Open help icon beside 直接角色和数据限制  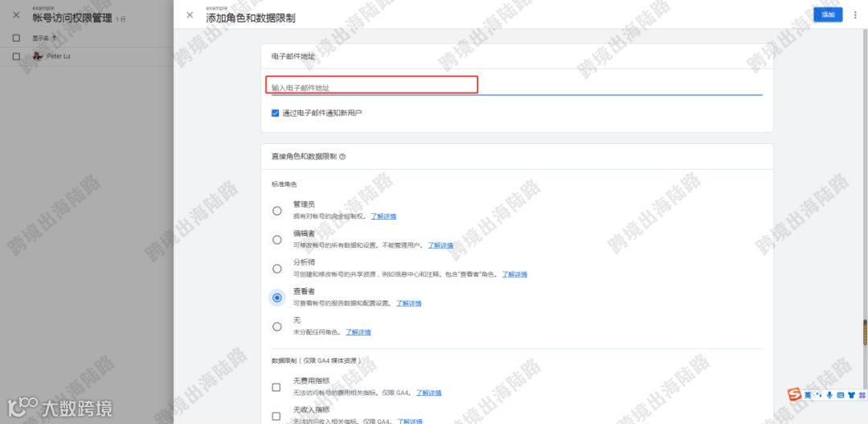(x=342, y=157)
